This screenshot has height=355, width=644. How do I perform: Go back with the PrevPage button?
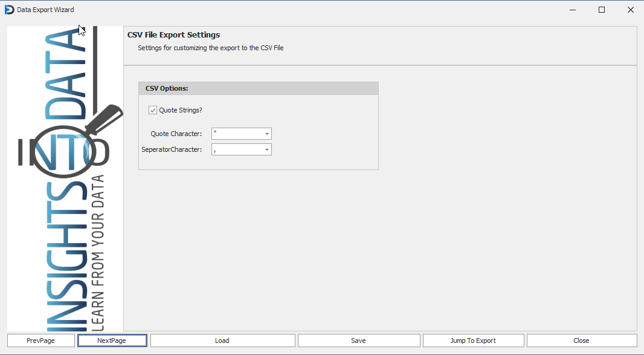pos(40,340)
